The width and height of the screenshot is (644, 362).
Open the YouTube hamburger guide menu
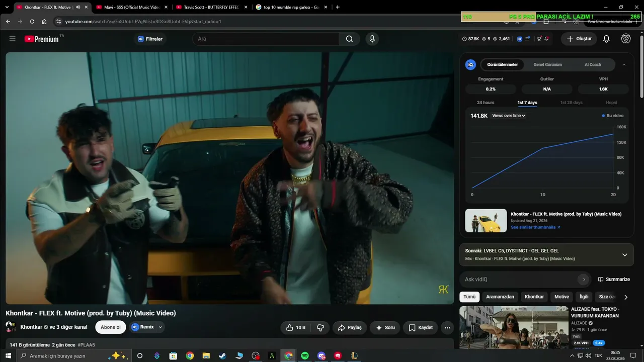[12, 39]
